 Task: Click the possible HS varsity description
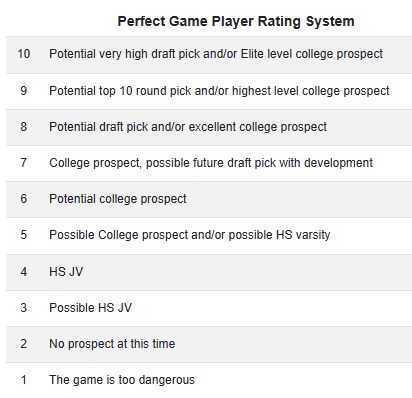click(x=190, y=235)
